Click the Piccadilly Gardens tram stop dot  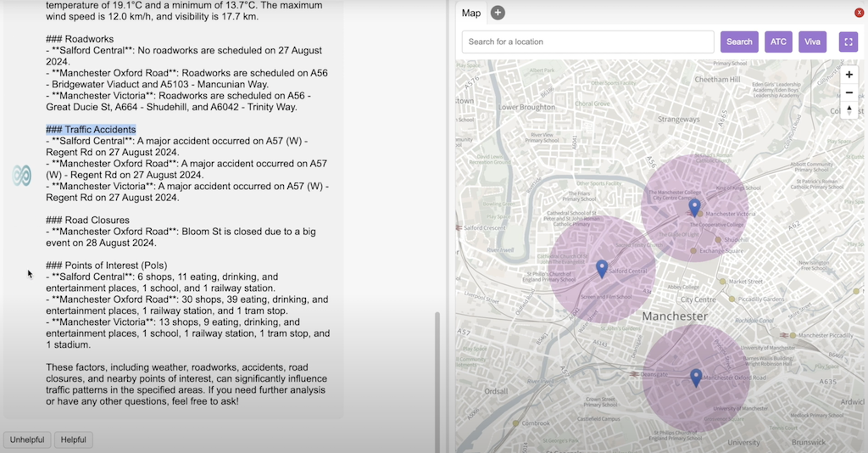point(732,299)
